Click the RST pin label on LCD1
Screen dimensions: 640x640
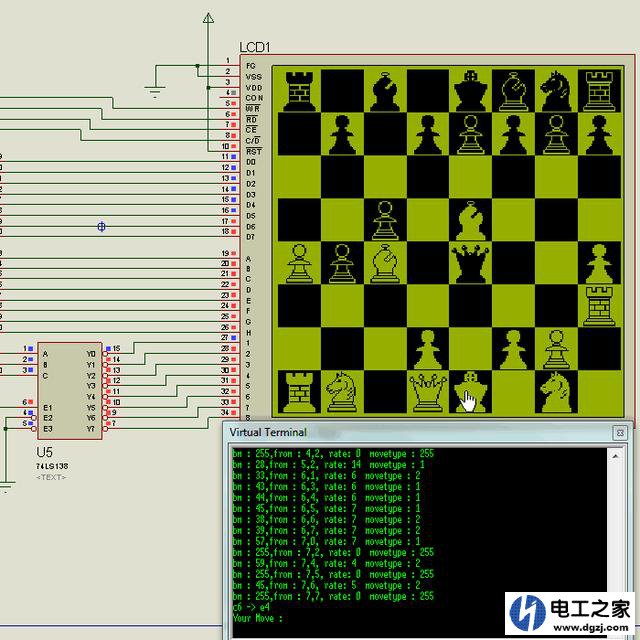pyautogui.click(x=254, y=151)
